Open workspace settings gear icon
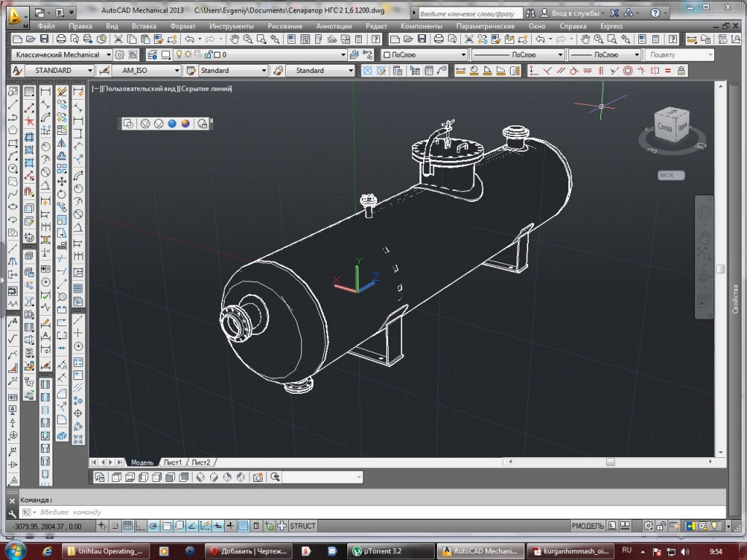The image size is (747, 560). 120,55
